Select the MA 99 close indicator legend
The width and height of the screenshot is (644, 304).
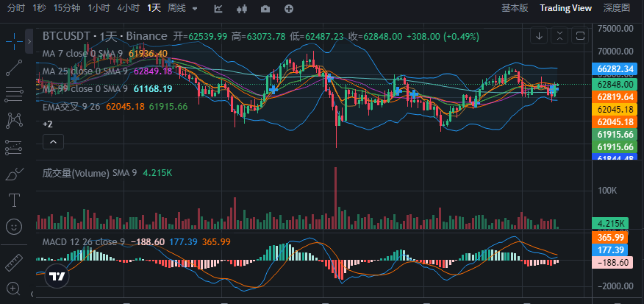click(x=85, y=89)
